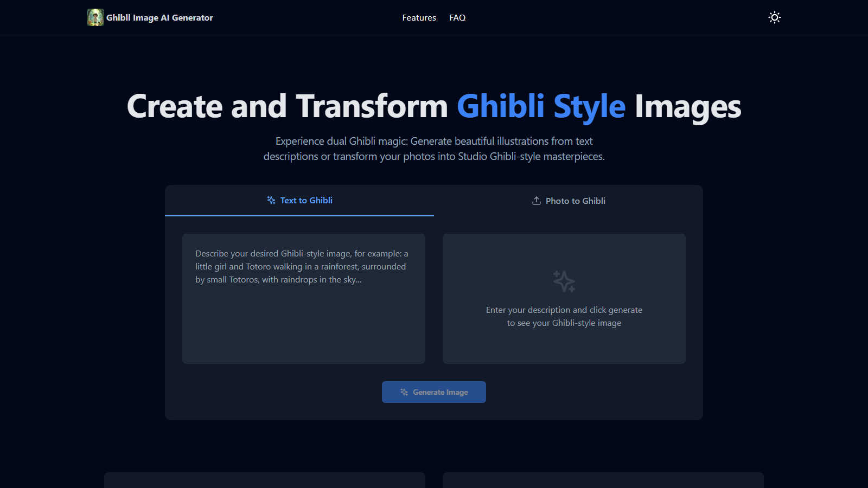Click the sparkle icon on Text to Ghibli
This screenshot has height=488, width=868.
pos(271,200)
